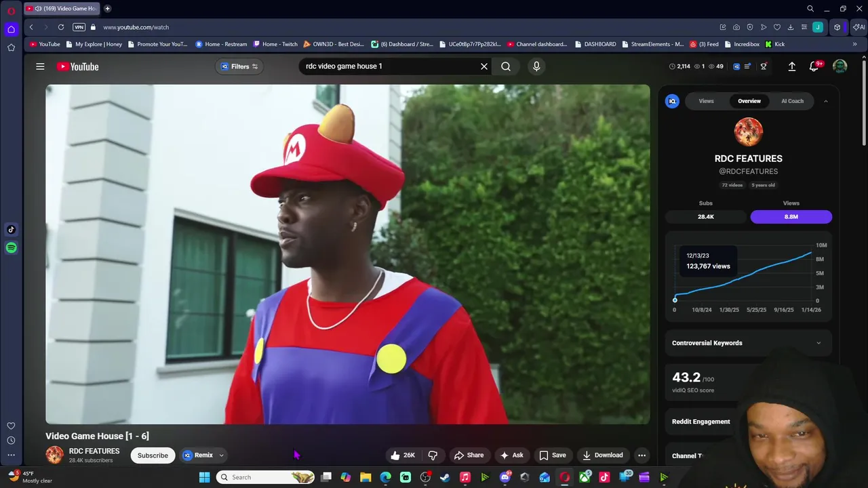This screenshot has height=488, width=868.
Task: Switch to the Overview tab in vidIQ panel
Action: (749, 101)
